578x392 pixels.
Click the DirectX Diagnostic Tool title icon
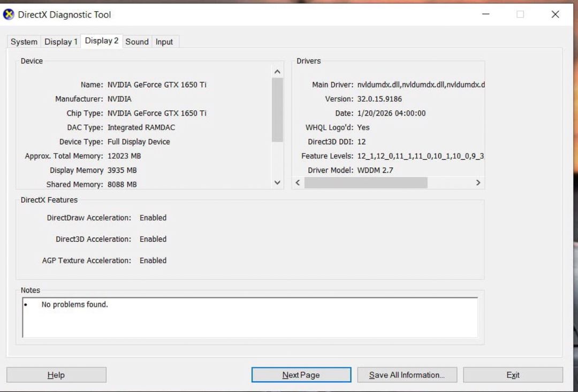click(x=9, y=14)
